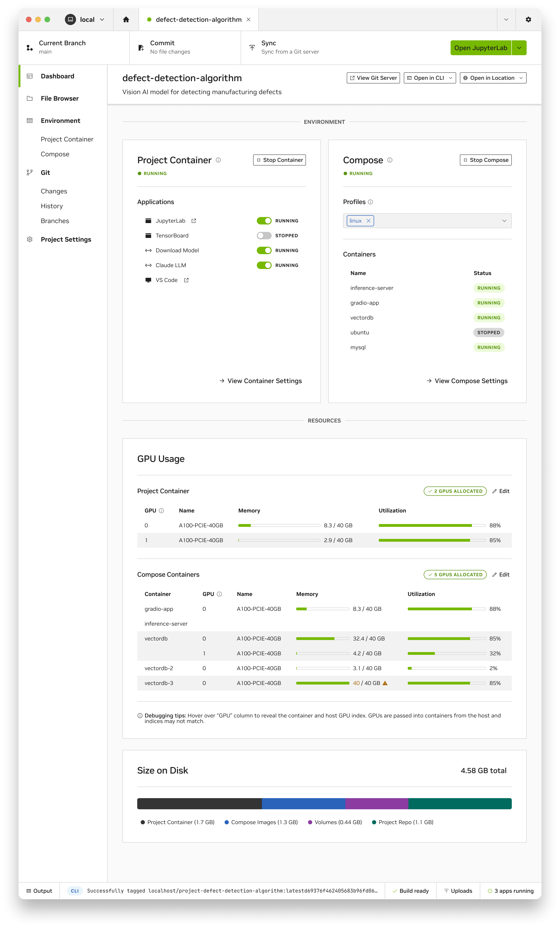This screenshot has height=928, width=560.
Task: Open File Browser in the sidebar
Action: pos(63,98)
